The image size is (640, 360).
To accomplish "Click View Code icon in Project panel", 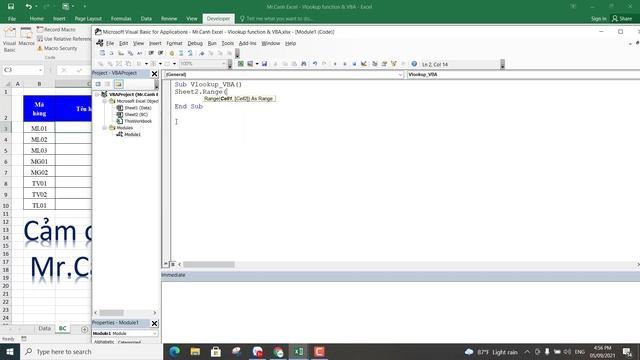I will tap(98, 84).
